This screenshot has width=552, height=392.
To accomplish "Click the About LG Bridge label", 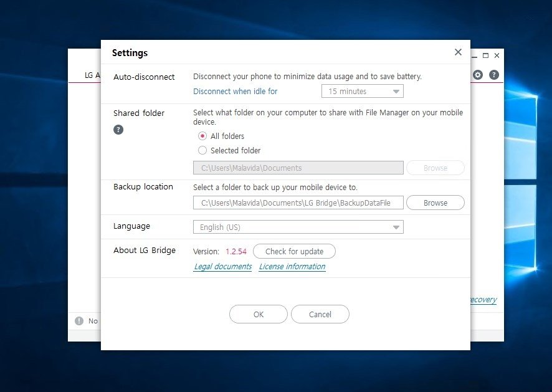I will pyautogui.click(x=145, y=251).
